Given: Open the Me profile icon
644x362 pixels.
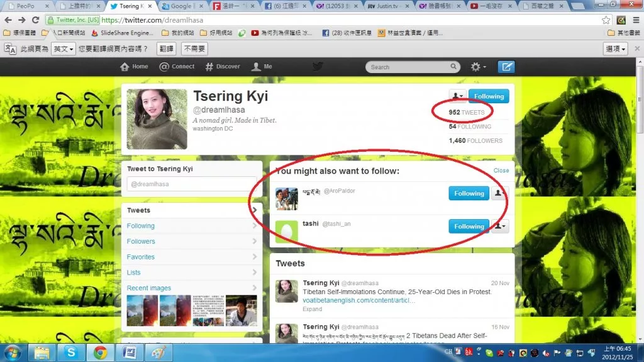Looking at the screenshot, I should click(256, 67).
